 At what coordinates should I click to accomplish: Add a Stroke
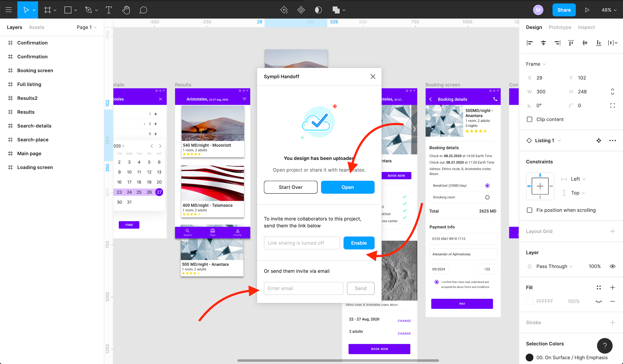pos(612,323)
